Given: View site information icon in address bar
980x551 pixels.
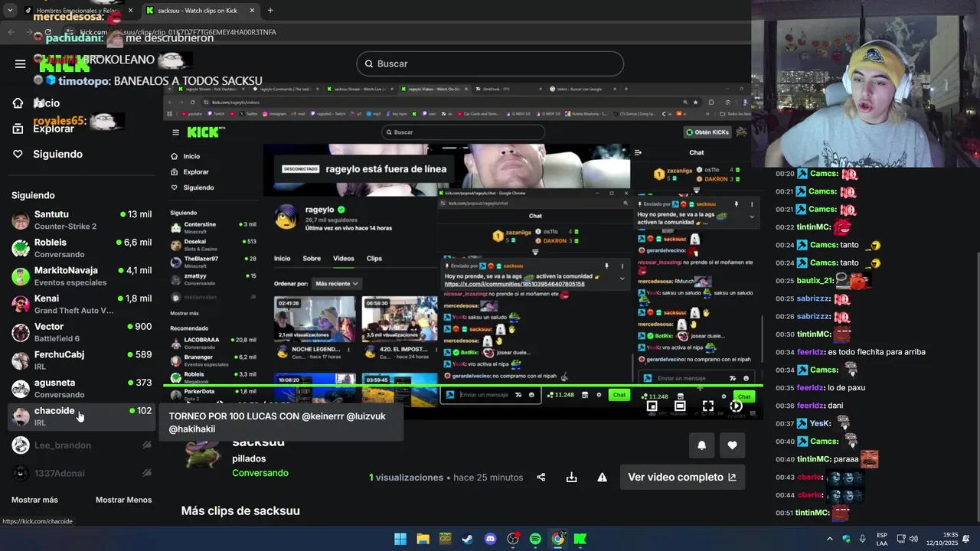Looking at the screenshot, I should pos(71,32).
